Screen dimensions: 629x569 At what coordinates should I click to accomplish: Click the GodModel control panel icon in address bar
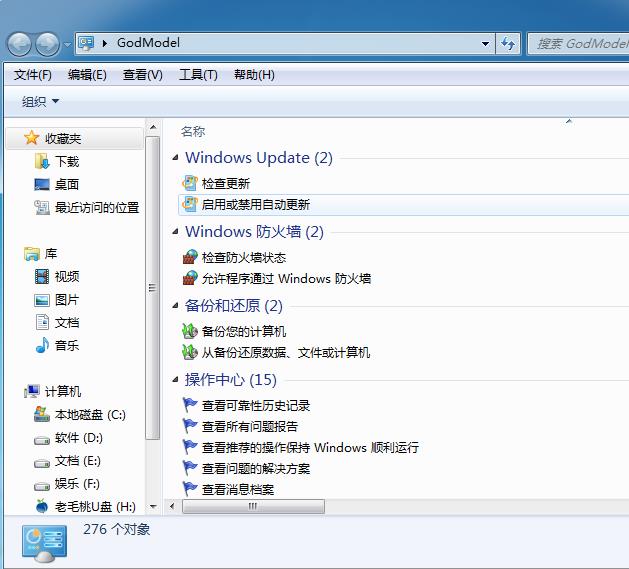point(86,43)
